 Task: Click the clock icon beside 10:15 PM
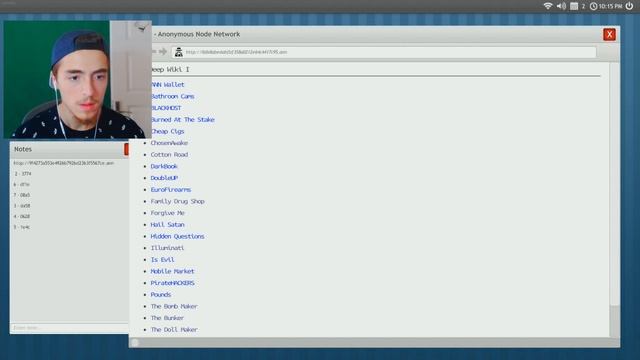tap(593, 6)
